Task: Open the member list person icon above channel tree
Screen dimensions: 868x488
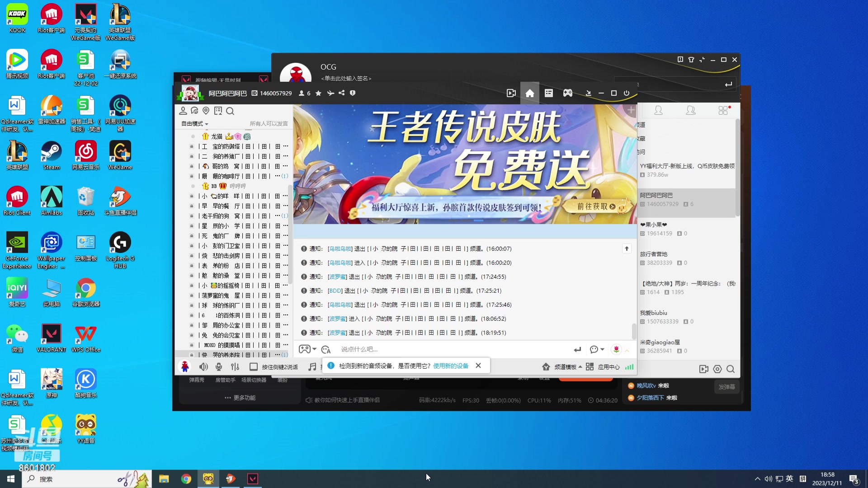Action: 183,111
